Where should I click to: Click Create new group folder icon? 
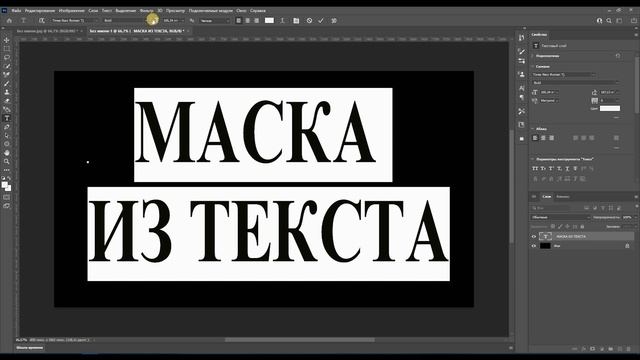(x=611, y=349)
